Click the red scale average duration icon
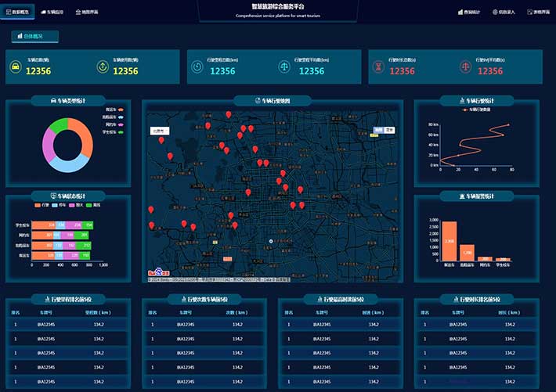The height and width of the screenshot is (392, 556). 467,67
